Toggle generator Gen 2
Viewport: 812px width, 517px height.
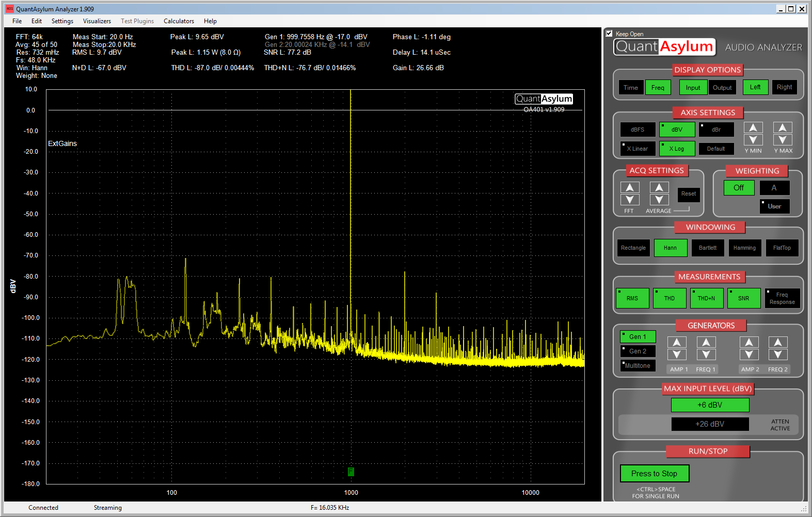[x=638, y=351]
